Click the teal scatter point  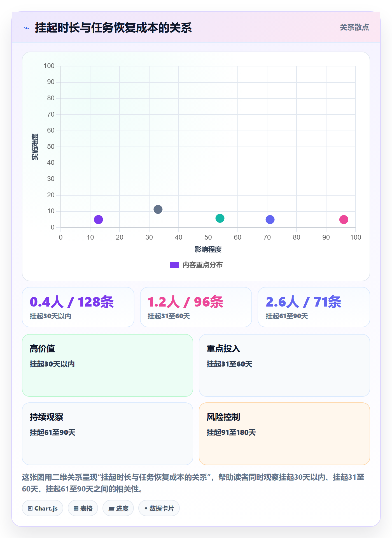point(220,218)
